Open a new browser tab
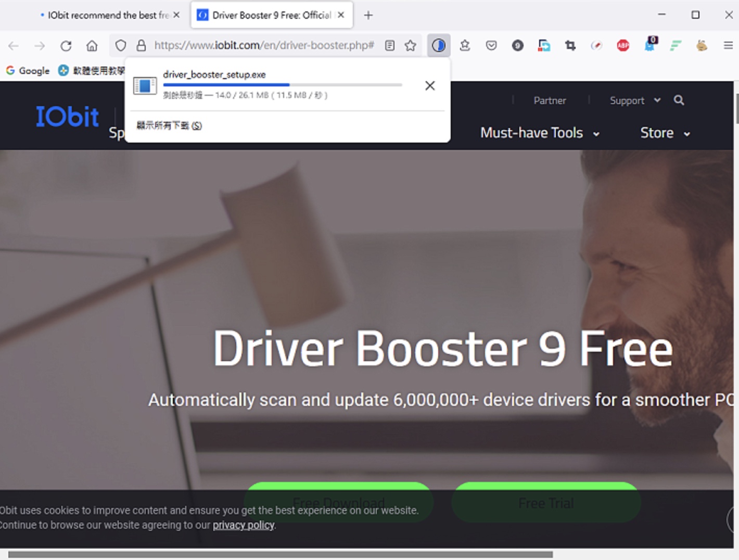The width and height of the screenshot is (739, 560). click(x=368, y=15)
